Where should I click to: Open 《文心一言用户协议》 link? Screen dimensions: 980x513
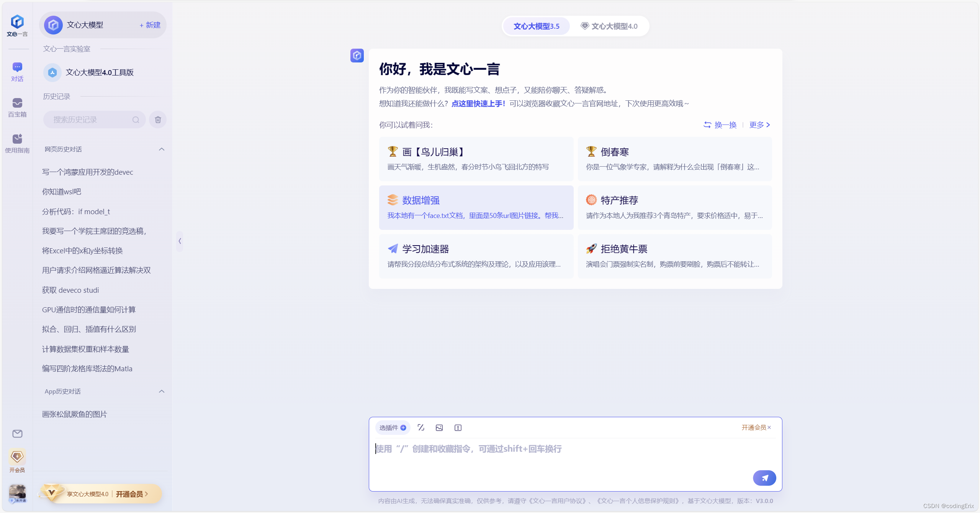[x=558, y=501]
